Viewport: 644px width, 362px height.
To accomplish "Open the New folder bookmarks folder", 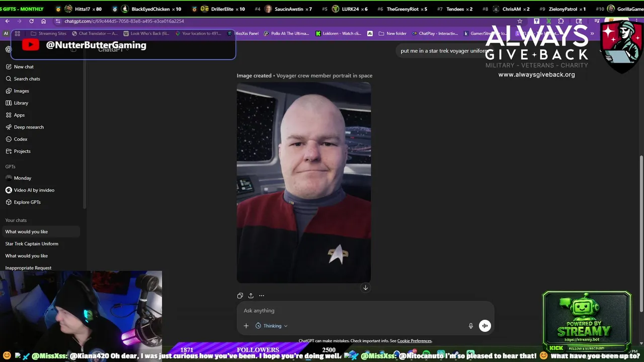I will (x=392, y=34).
